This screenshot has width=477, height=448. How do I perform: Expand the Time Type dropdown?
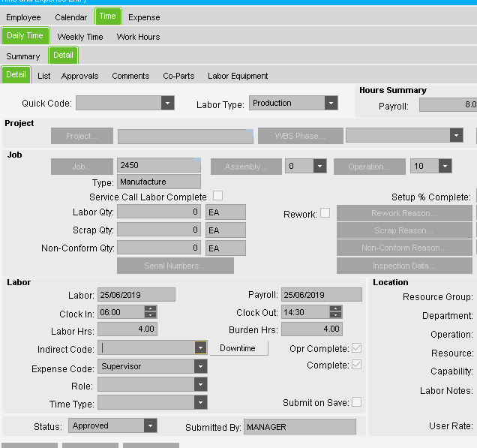(200, 402)
